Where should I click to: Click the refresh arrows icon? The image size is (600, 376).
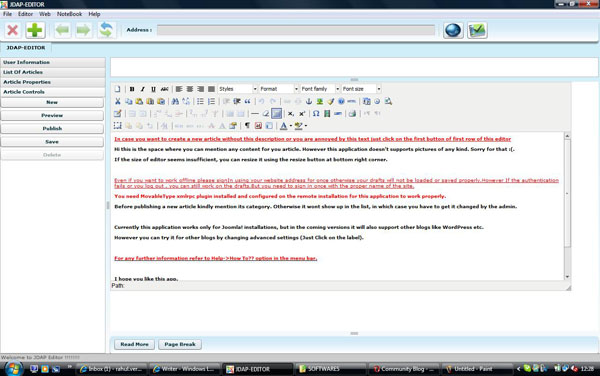(106, 30)
